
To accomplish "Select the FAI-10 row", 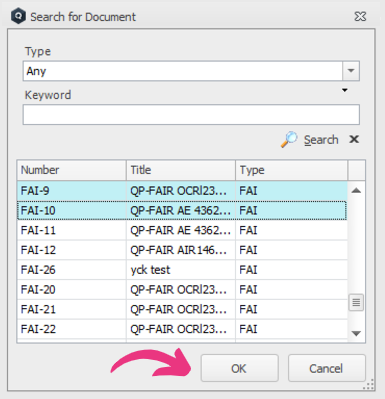I will coord(182,210).
